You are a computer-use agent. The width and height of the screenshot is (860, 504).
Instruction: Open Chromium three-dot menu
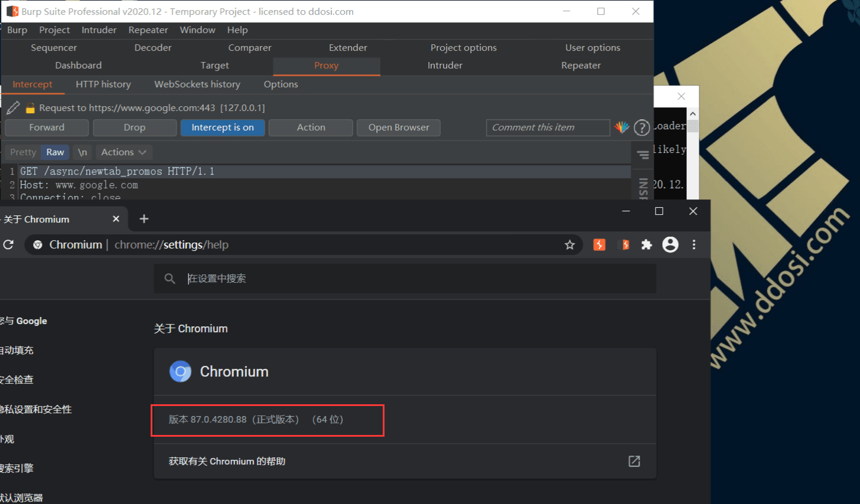[694, 244]
